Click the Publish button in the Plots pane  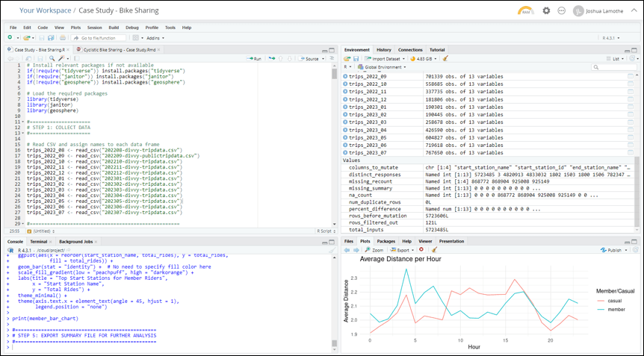(x=615, y=250)
